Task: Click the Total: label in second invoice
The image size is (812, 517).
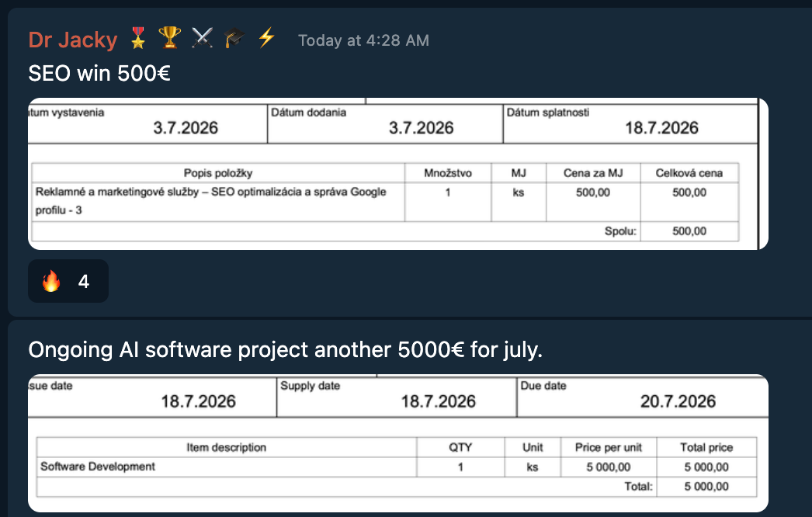Action: (x=639, y=487)
